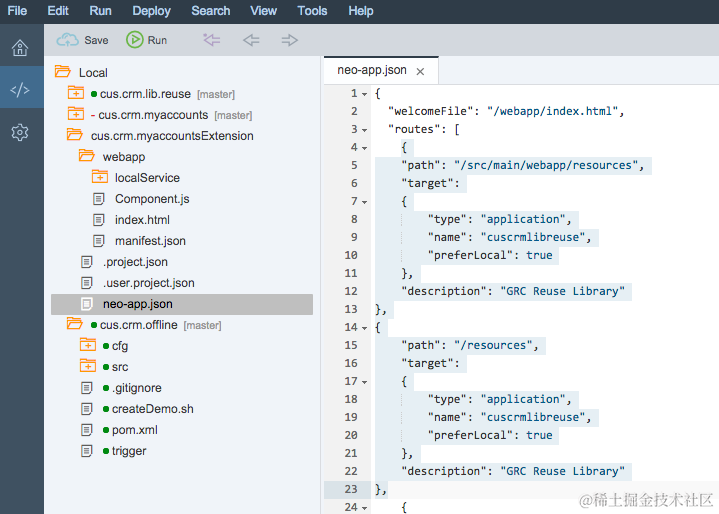Open the File menu
The height and width of the screenshot is (514, 719).
point(17,11)
